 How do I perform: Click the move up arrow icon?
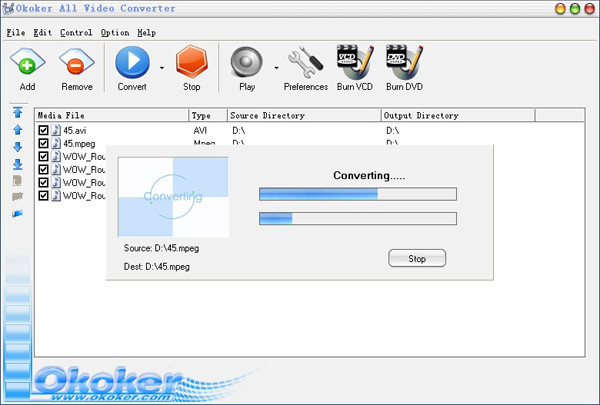18,130
